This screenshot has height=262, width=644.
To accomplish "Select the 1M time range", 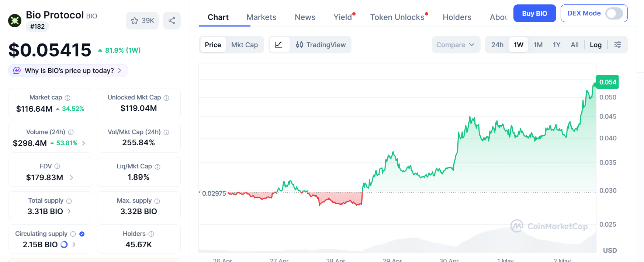I will (x=538, y=45).
